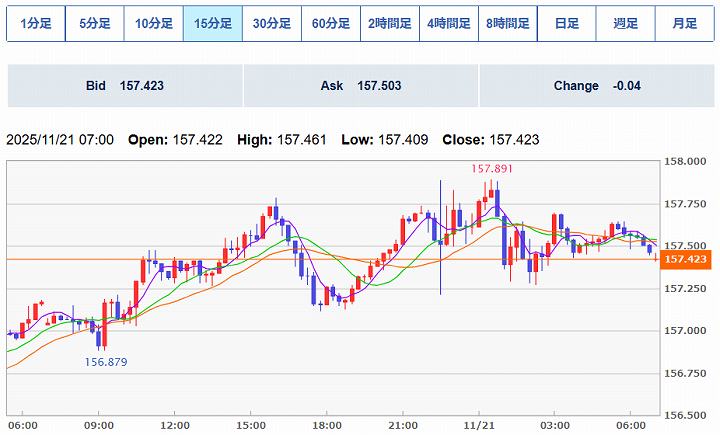The image size is (720, 435).
Task: Open the 10分足 timeframe tab
Action: coord(153,23)
